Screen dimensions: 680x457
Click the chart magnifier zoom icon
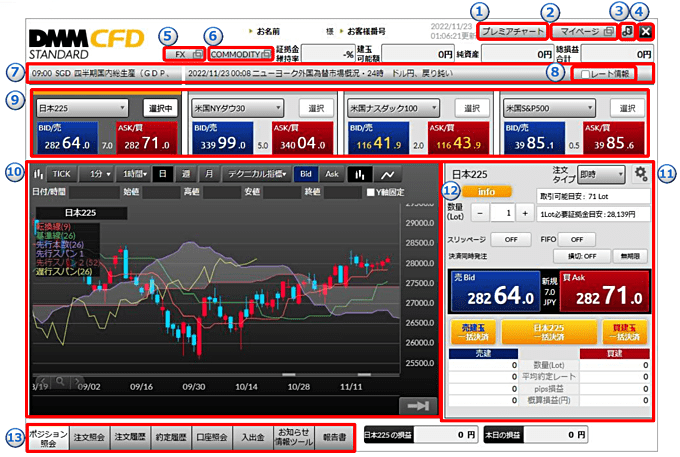60,381
